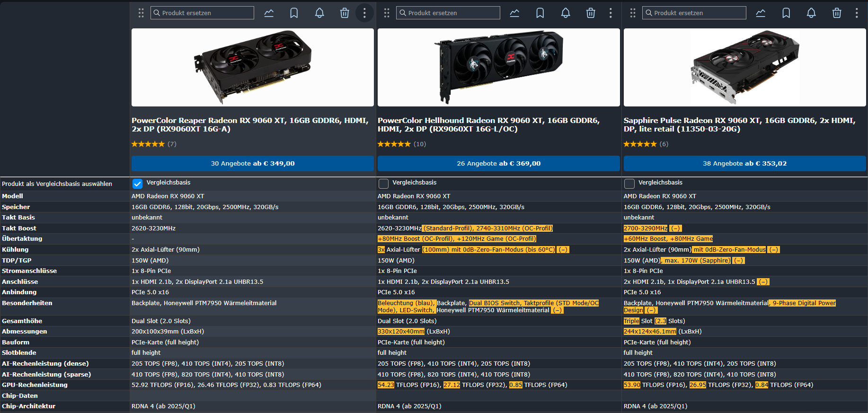Open PowerColor Hellhound Radeon RX 9060 XT title
This screenshot has width=868, height=413.
[488, 124]
